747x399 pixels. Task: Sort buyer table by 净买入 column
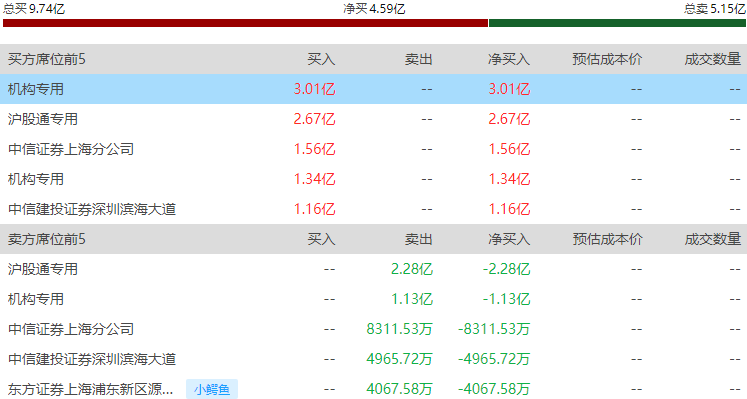click(x=509, y=59)
